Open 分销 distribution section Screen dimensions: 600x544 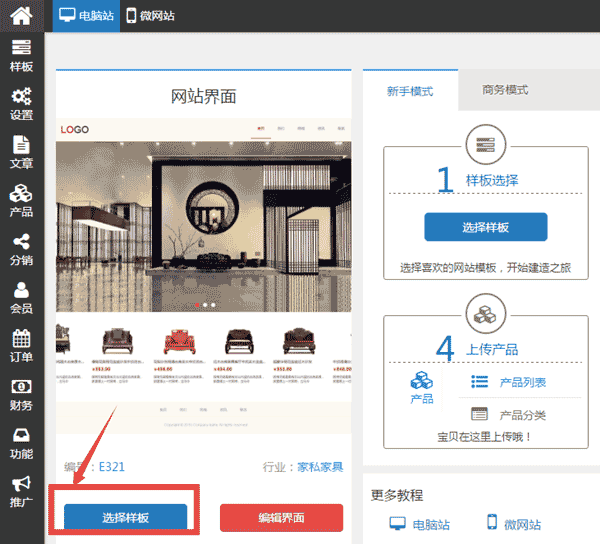pos(21,249)
